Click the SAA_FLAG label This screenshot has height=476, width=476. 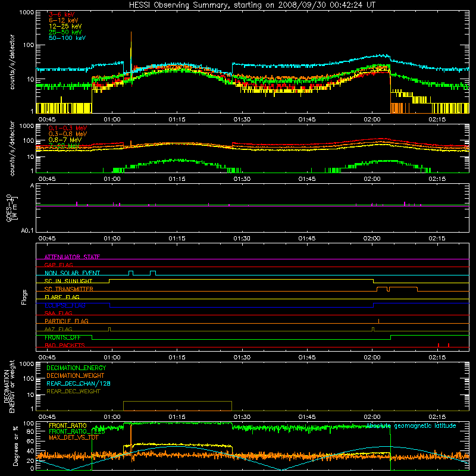tap(58, 313)
